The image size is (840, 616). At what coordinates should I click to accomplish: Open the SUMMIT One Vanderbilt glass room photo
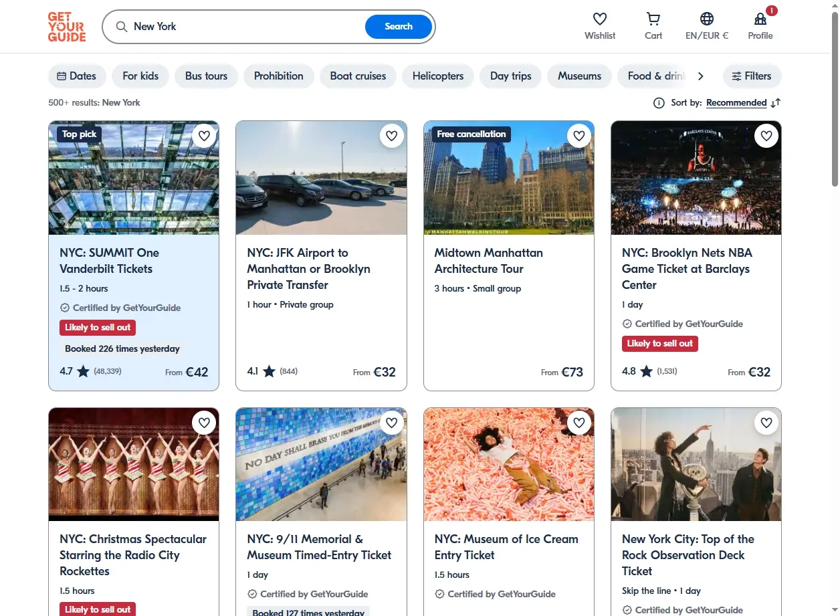(134, 178)
